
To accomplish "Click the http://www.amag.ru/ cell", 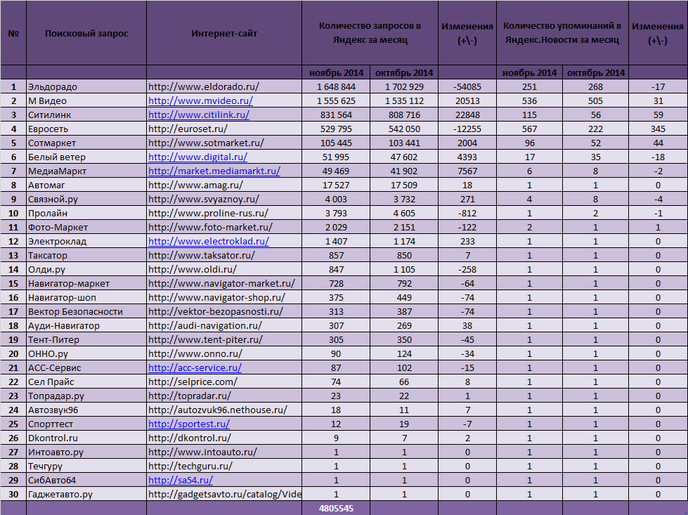I will (x=224, y=185).
